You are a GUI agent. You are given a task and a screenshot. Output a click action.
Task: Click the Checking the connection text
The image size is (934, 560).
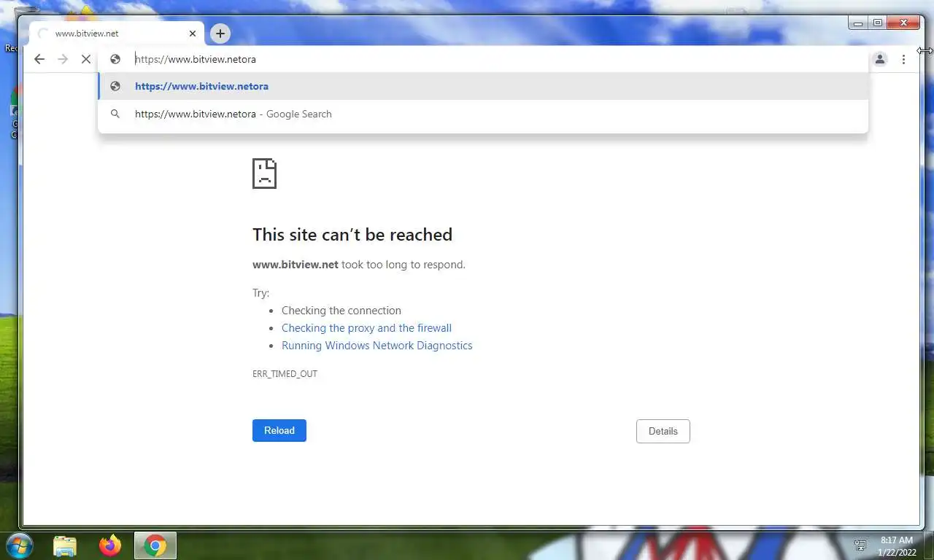[x=341, y=311]
